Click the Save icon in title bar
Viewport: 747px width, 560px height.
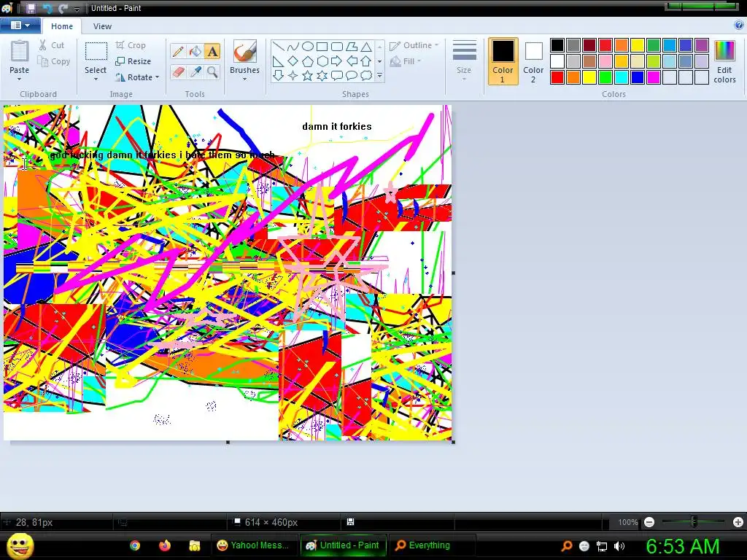(x=31, y=8)
